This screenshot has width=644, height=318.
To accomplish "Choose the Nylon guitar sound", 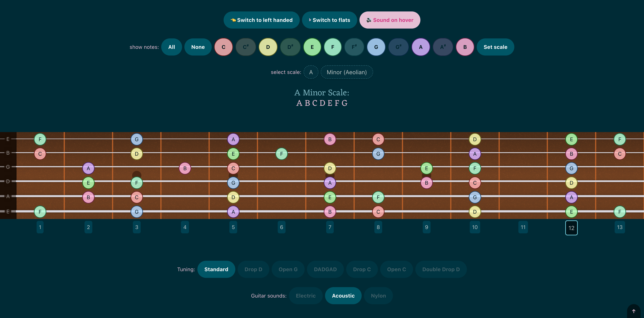I will click(378, 296).
